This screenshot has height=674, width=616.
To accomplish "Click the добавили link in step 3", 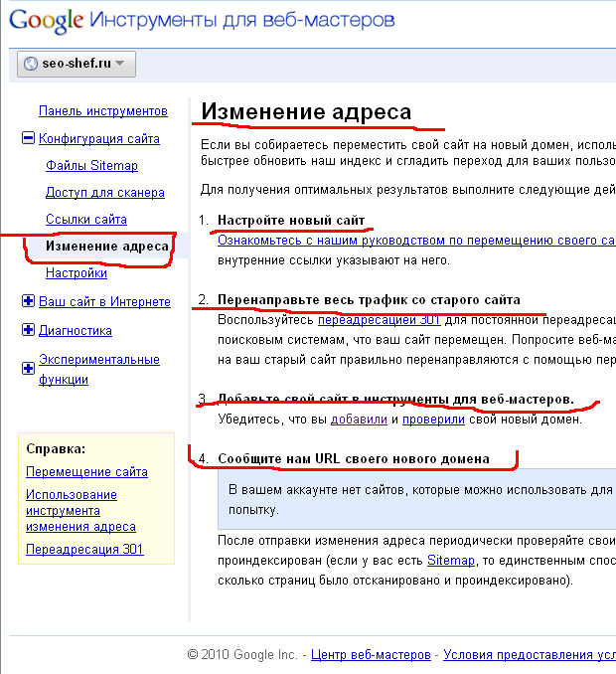I will point(359,420).
